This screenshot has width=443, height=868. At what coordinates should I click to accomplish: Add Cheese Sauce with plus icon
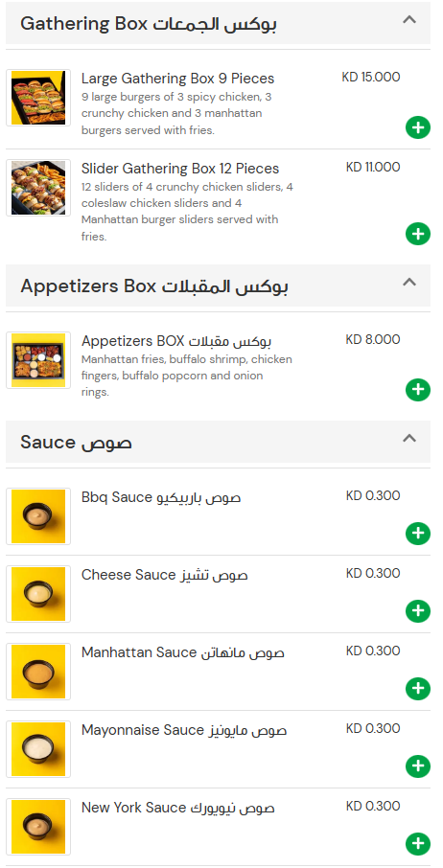[417, 611]
